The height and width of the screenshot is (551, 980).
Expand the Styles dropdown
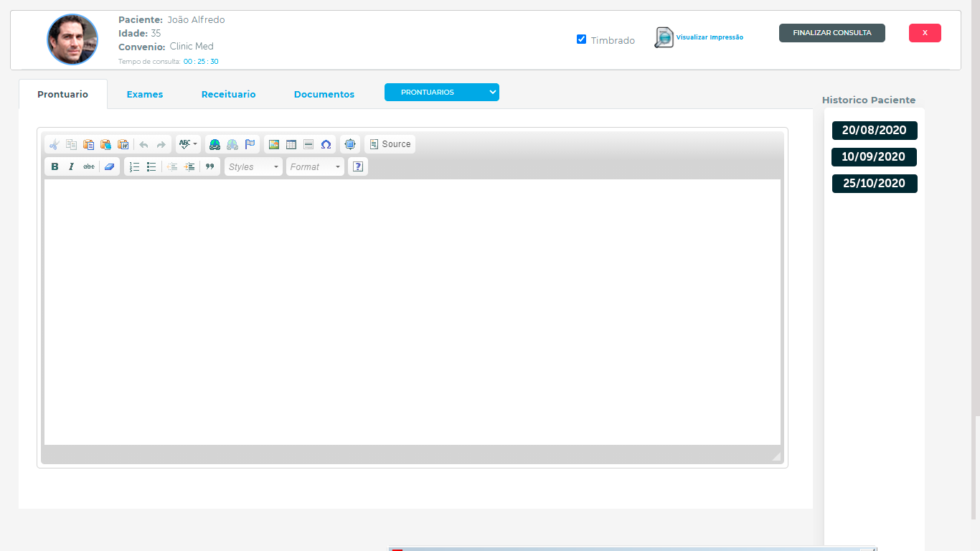(x=253, y=166)
